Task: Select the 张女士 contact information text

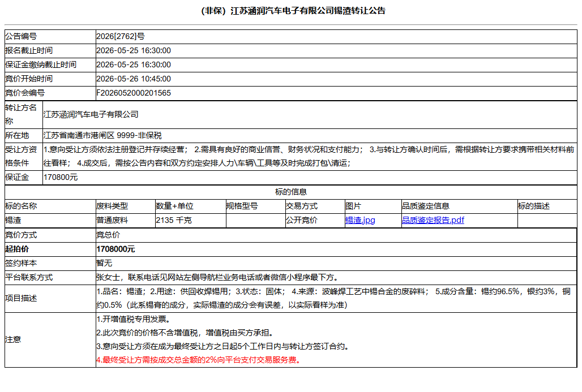Action: click(x=217, y=277)
